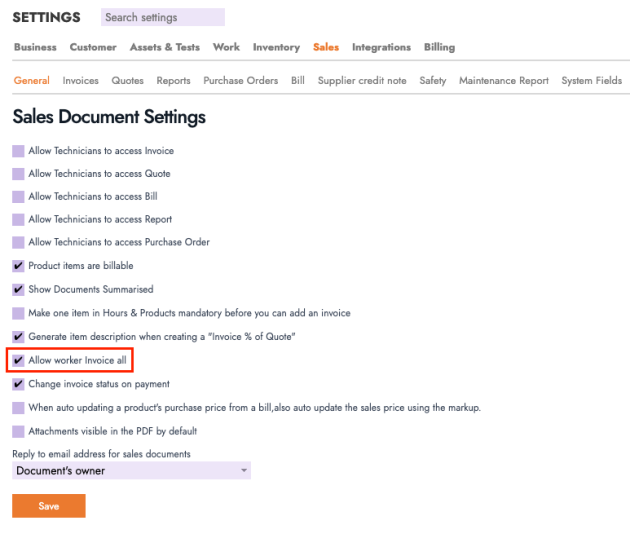The image size is (630, 556).
Task: Select the Invoices sub-tab
Action: pyautogui.click(x=81, y=81)
